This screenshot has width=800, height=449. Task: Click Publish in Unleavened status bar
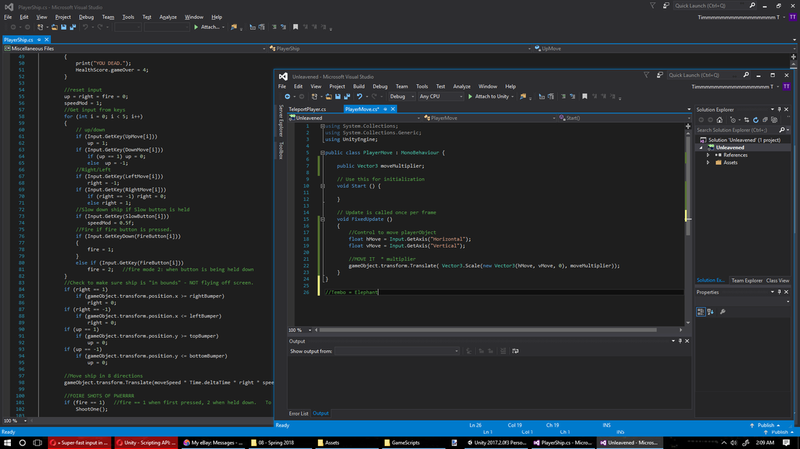click(x=765, y=425)
